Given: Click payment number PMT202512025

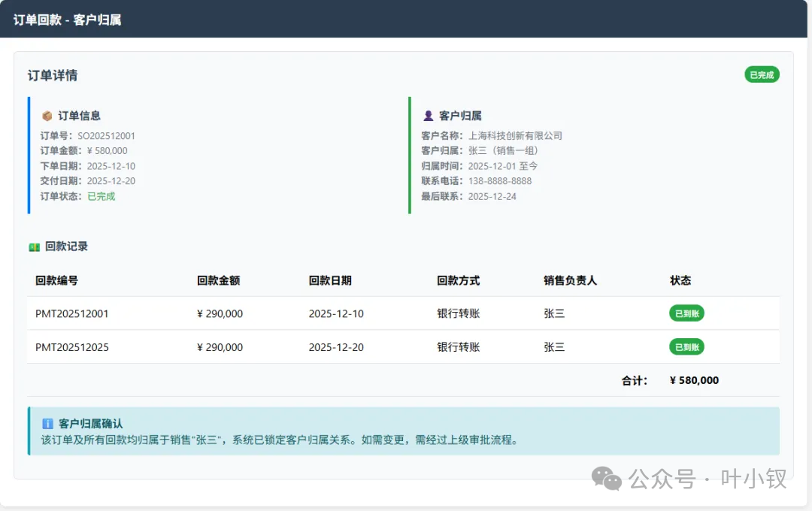Looking at the screenshot, I should click(72, 347).
